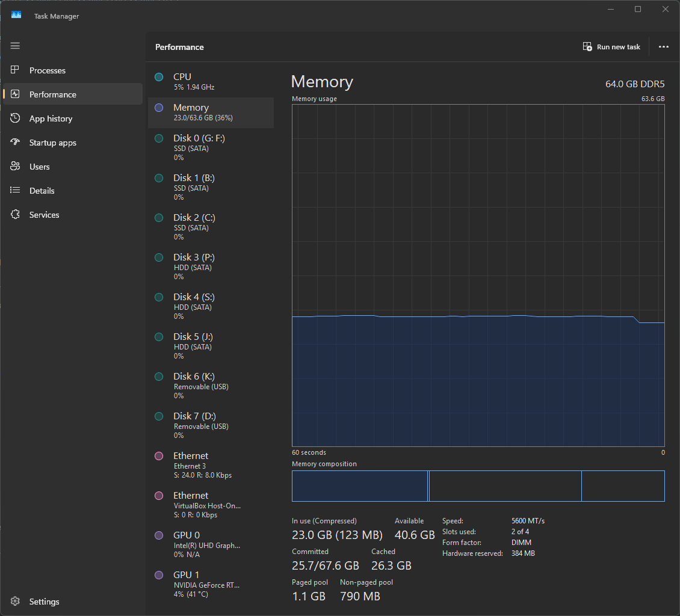Open the three-dots more options menu
This screenshot has width=680, height=616.
coord(664,47)
